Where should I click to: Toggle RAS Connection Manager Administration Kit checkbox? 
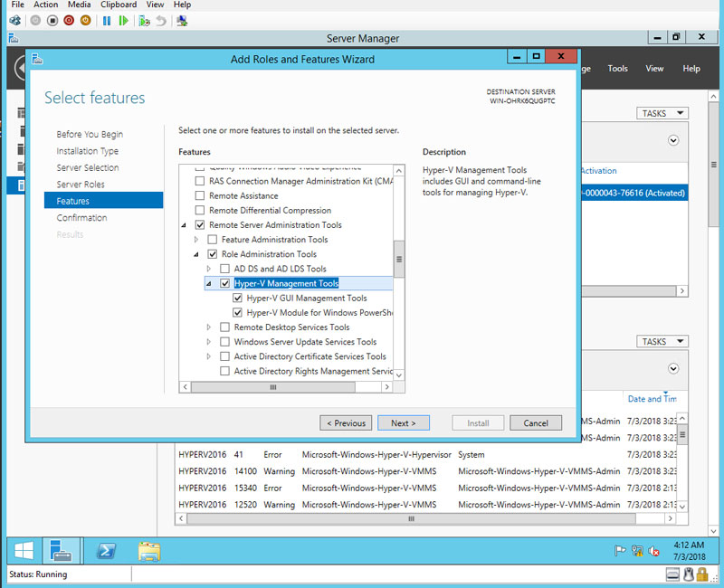click(x=199, y=181)
